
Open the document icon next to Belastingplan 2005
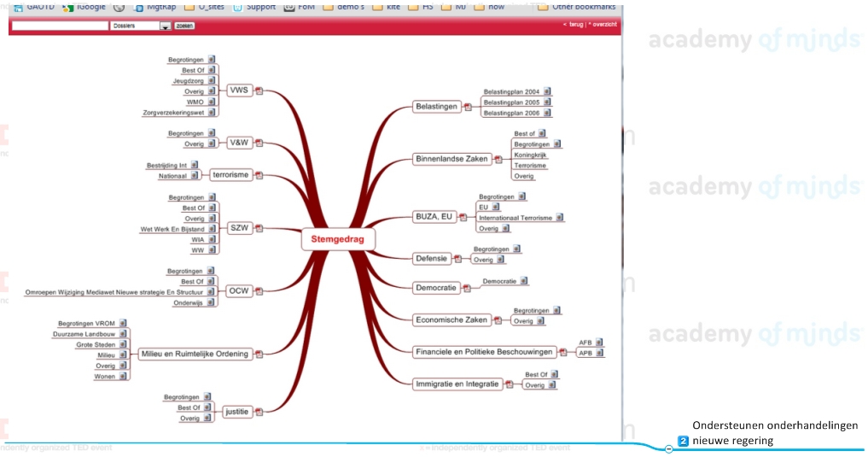[547, 103]
